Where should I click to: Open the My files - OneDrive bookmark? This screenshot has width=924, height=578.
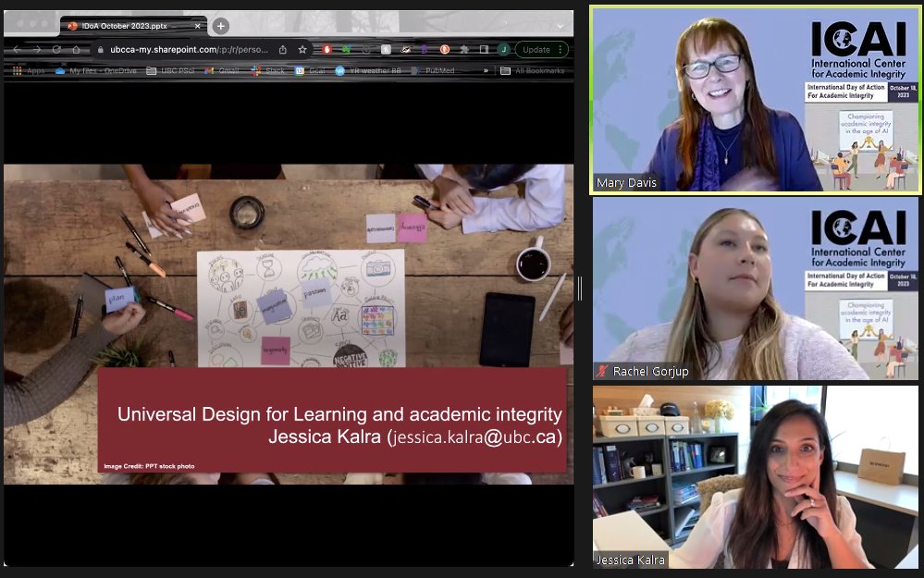[95, 70]
